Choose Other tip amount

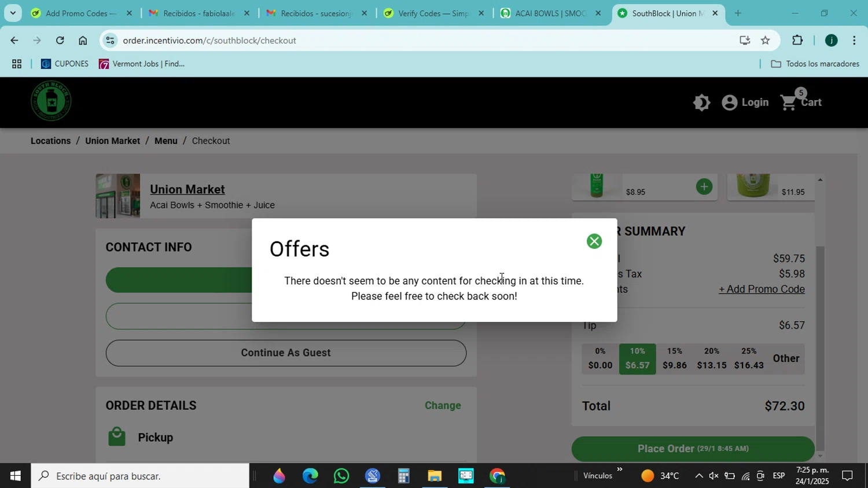click(786, 358)
